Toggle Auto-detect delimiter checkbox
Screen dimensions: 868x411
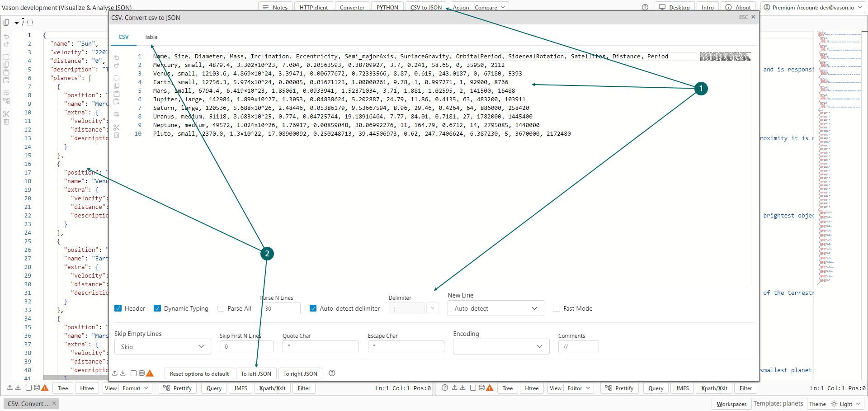click(313, 308)
